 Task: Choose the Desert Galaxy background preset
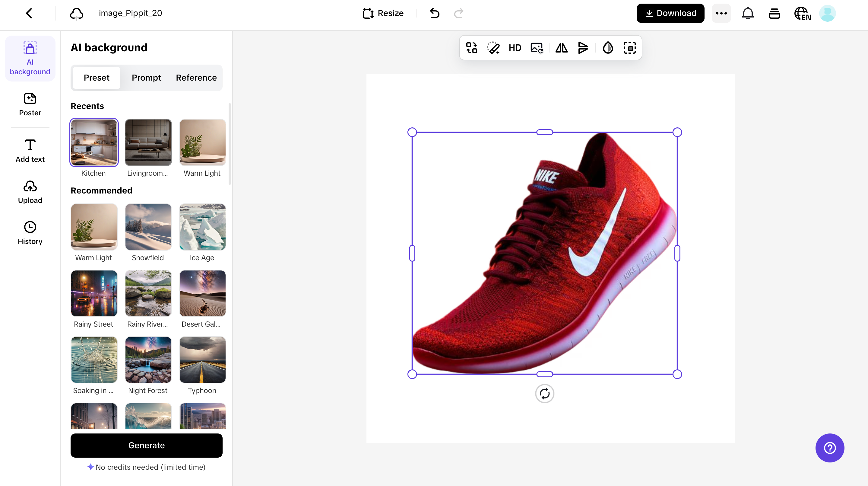point(202,293)
